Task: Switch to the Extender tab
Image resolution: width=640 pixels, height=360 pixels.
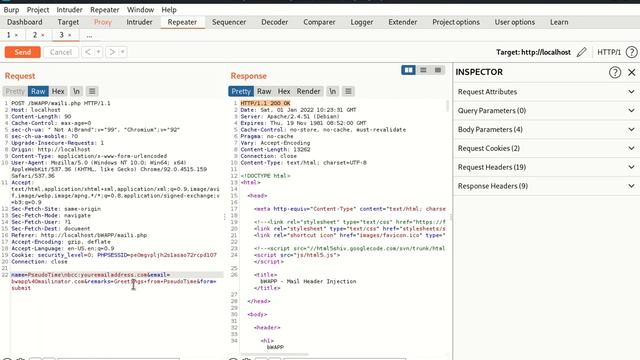Action: pos(402,22)
